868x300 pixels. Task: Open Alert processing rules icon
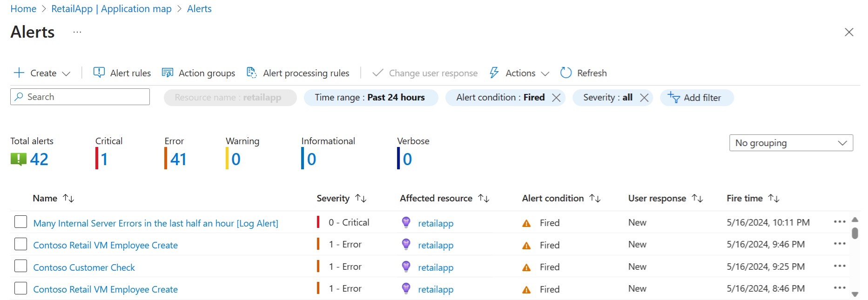pyautogui.click(x=251, y=73)
